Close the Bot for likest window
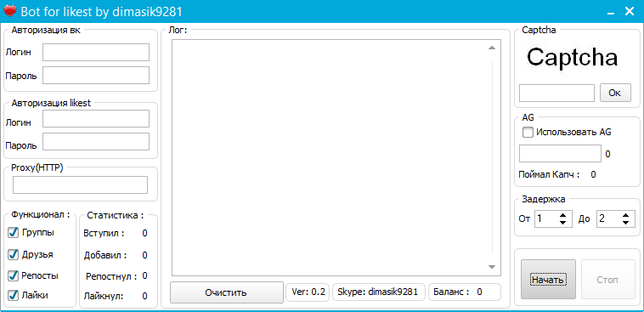 coord(630,11)
